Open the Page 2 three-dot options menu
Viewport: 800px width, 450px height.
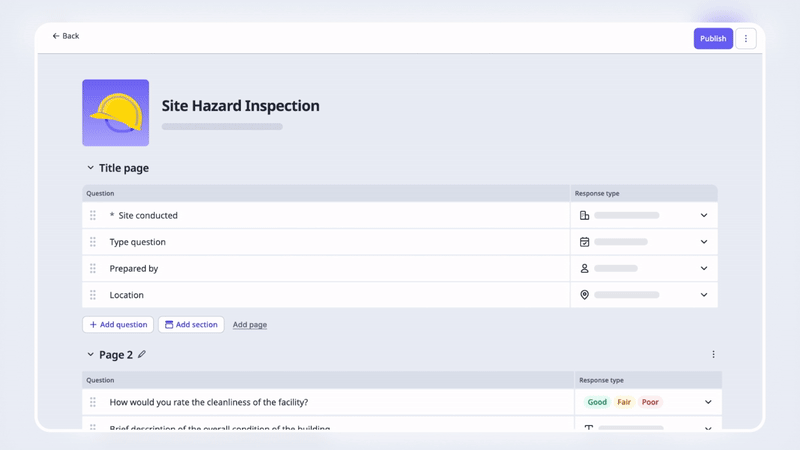click(713, 354)
